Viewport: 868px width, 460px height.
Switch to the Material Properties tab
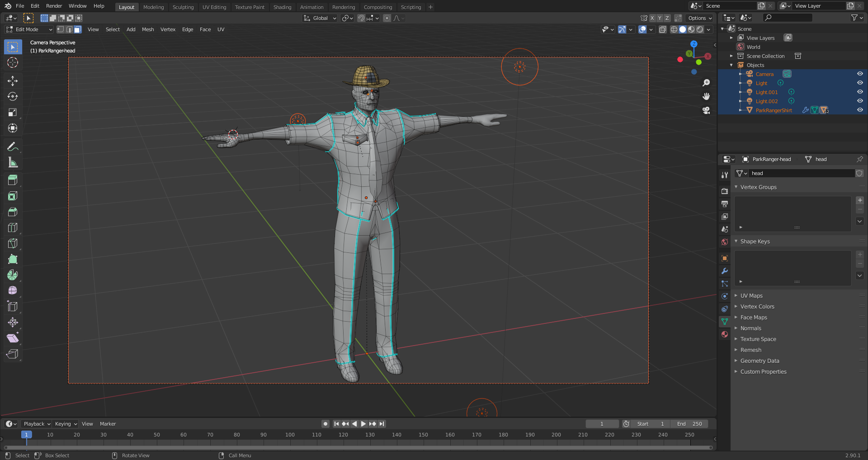(724, 334)
